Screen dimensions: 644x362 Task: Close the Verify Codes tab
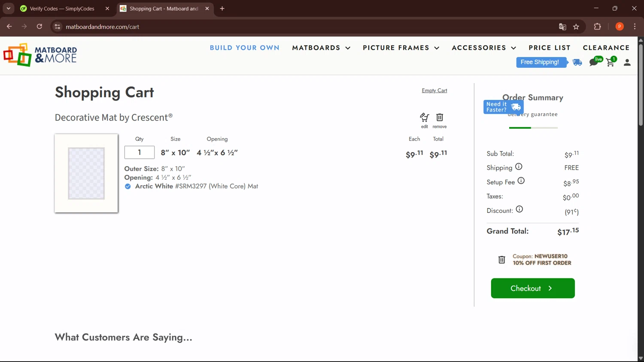107,9
